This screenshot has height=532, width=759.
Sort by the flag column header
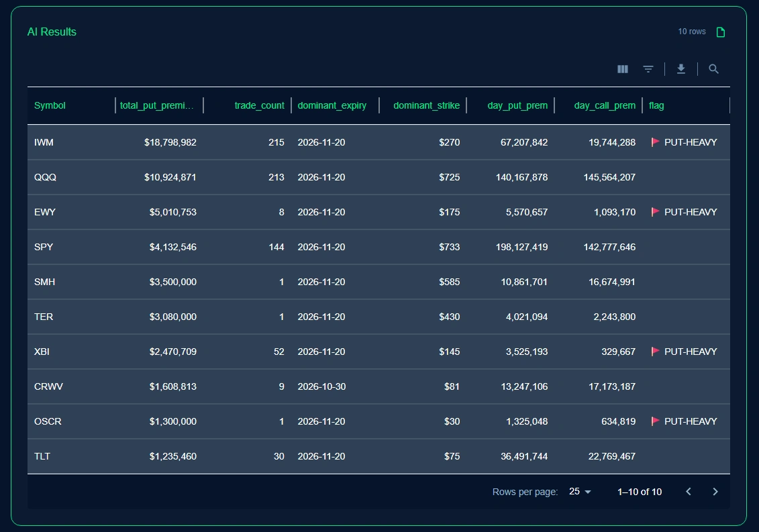656,105
